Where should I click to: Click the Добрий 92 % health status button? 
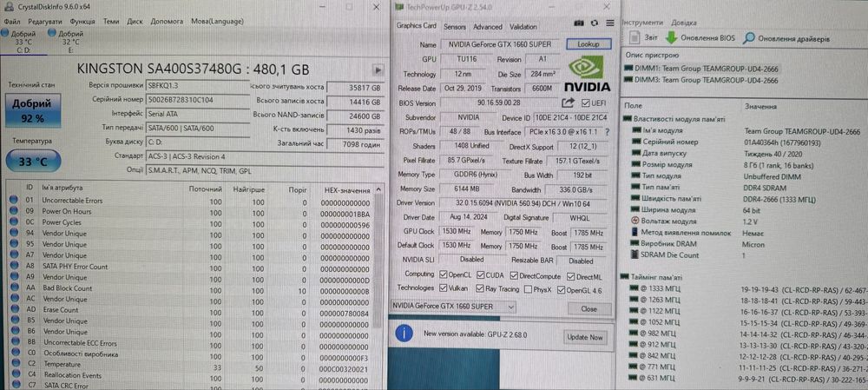click(x=33, y=110)
